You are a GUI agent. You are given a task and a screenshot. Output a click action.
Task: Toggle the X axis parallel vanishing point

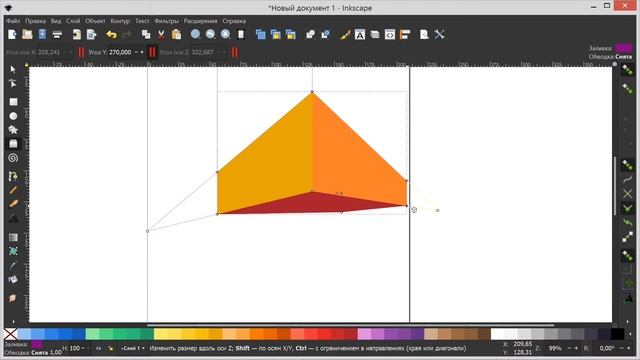(x=81, y=52)
